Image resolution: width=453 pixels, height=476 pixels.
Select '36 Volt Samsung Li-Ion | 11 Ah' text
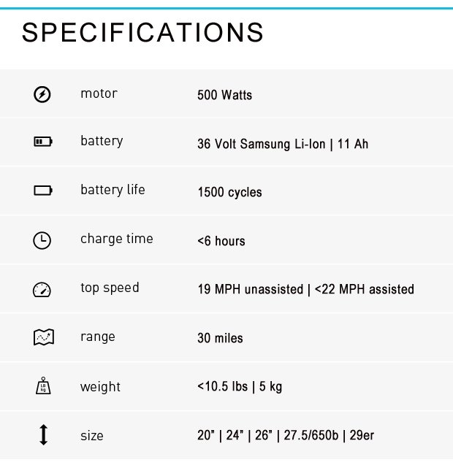pyautogui.click(x=283, y=144)
